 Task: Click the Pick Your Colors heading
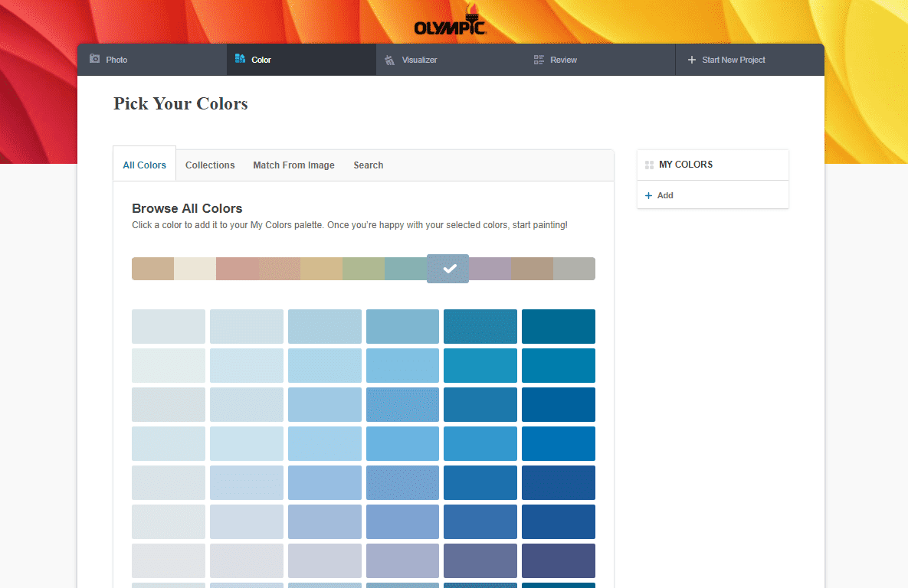tap(181, 103)
